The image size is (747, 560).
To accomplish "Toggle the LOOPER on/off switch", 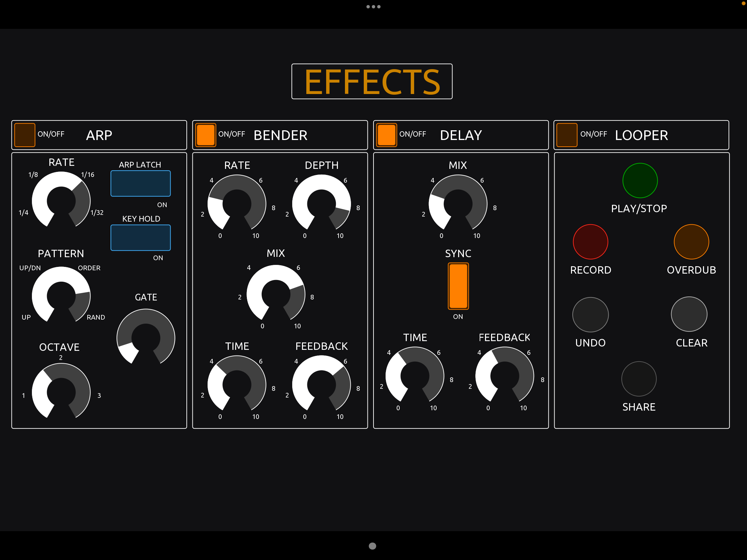I will point(567,135).
